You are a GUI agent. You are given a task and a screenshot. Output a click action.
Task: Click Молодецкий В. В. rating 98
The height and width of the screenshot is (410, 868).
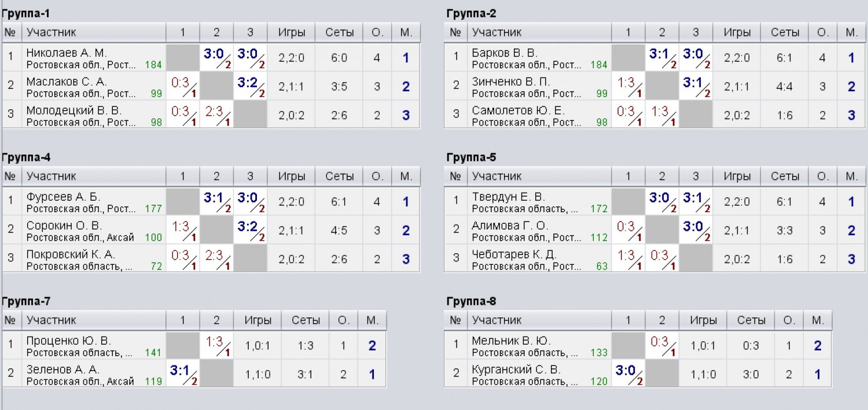tap(156, 122)
